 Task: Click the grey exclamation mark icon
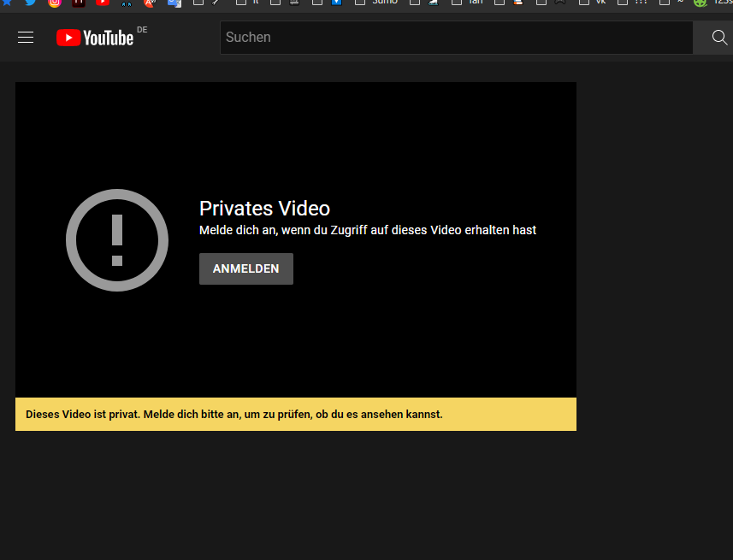point(117,239)
